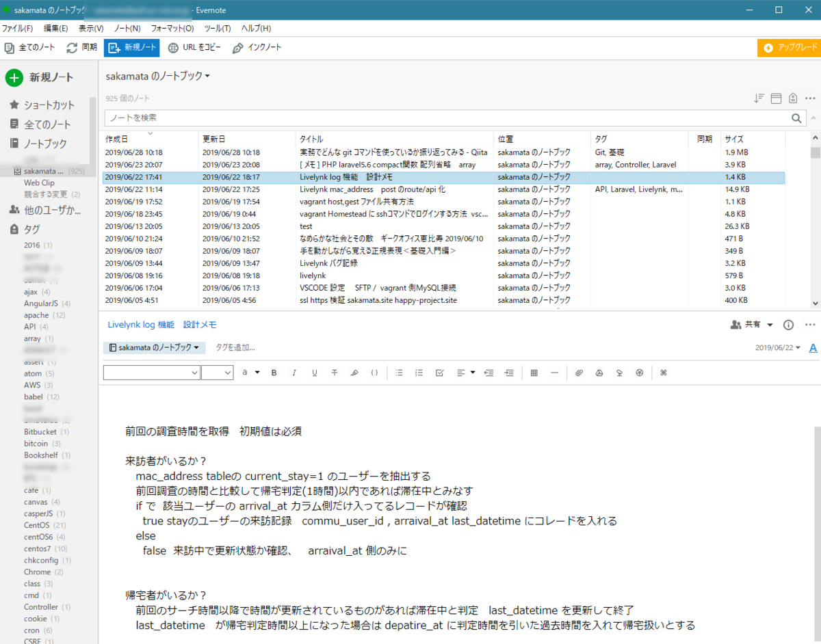Record audio with microphone icon

tap(619, 373)
